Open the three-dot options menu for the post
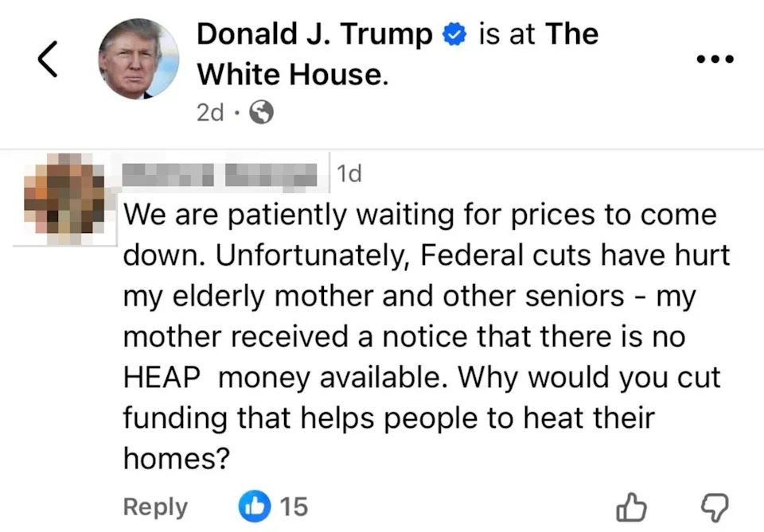 715,58
